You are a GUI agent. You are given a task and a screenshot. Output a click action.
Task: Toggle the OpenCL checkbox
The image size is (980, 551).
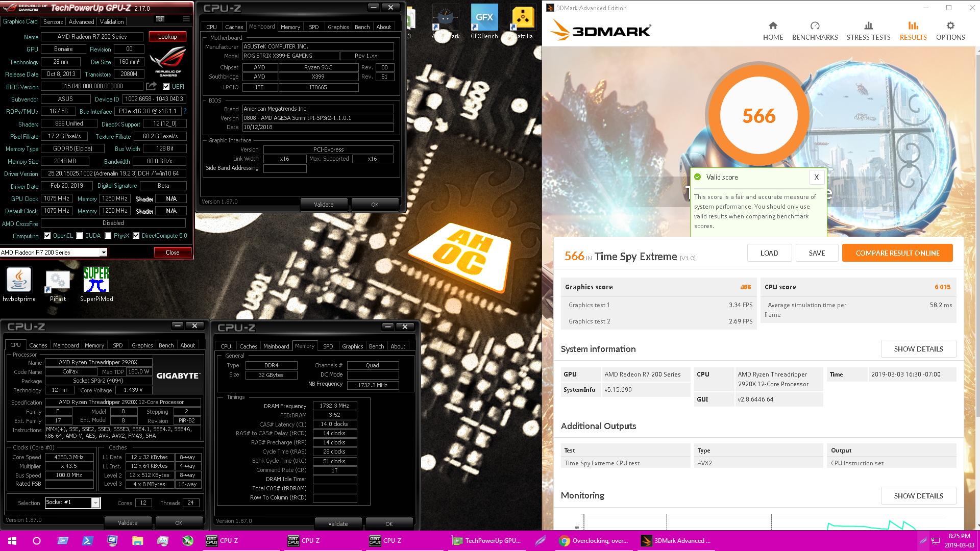click(x=47, y=236)
